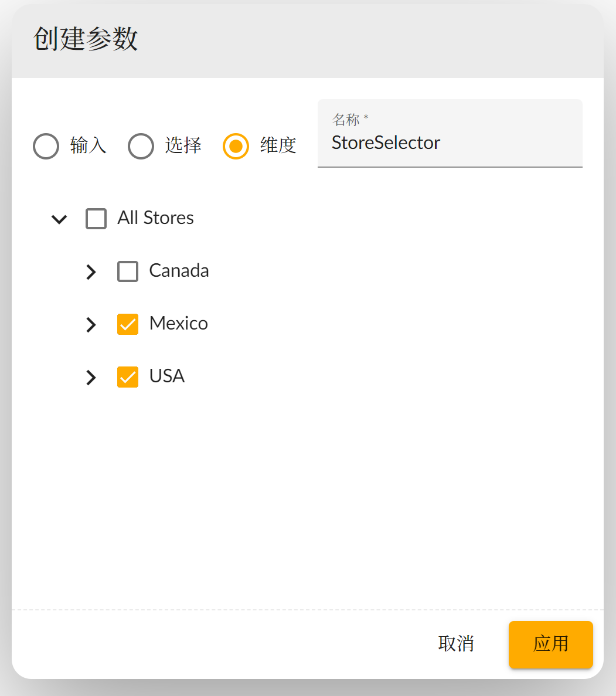The width and height of the screenshot is (616, 696).
Task: Expand the USA tree node
Action: click(x=91, y=378)
